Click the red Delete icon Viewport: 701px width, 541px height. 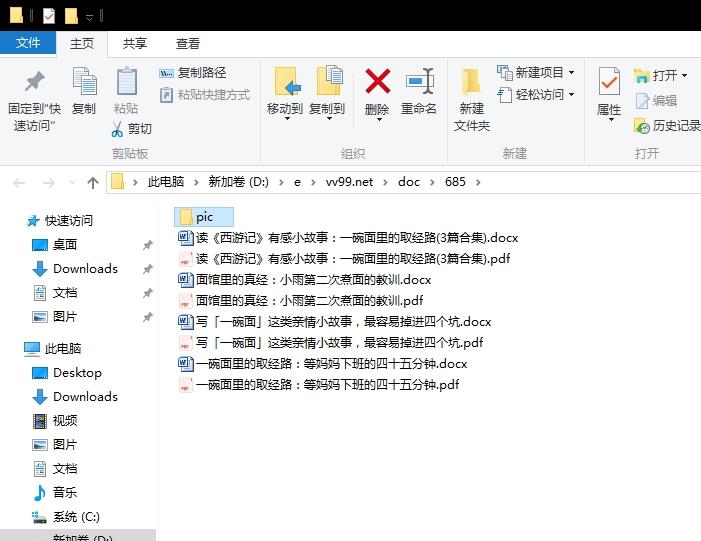pyautogui.click(x=378, y=81)
